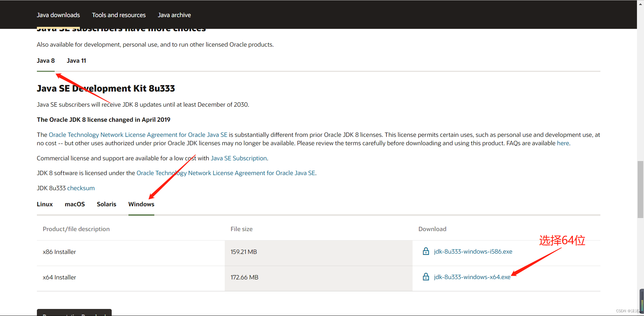Click the 'Download' column header
Viewport: 644px width, 316px height.
[x=432, y=229]
